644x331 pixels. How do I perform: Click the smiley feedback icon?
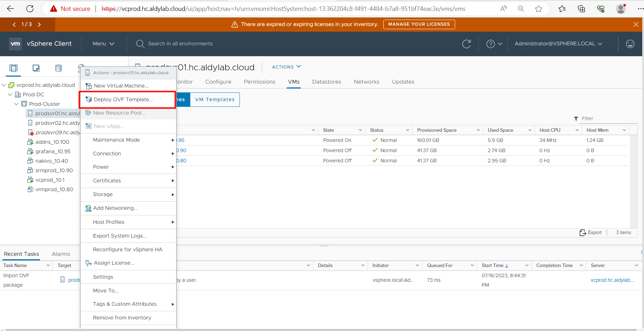(x=630, y=44)
